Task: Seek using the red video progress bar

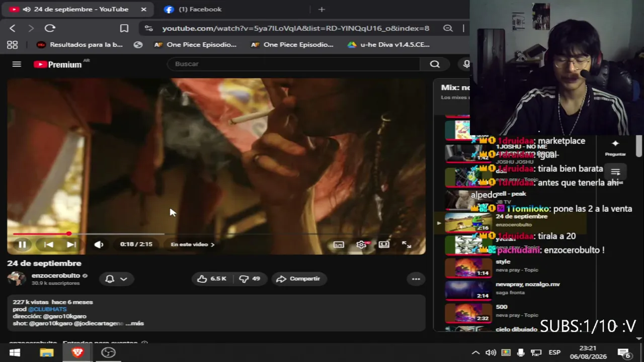Action: [x=216, y=234]
